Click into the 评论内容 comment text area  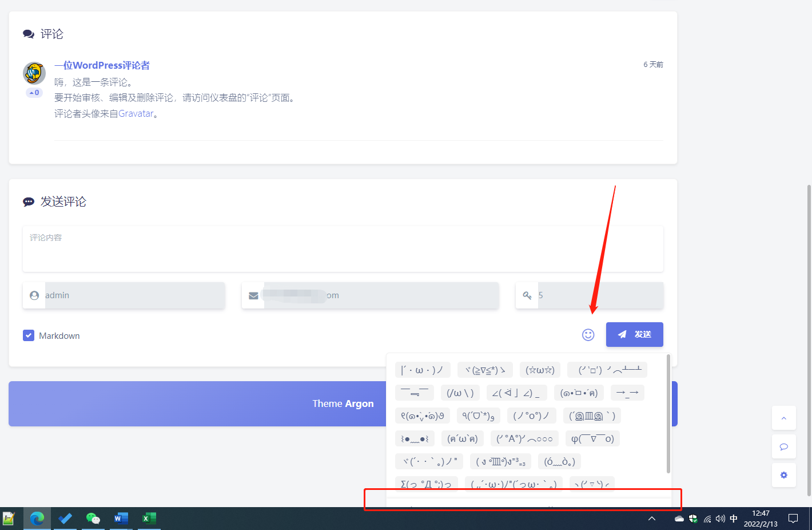[x=343, y=248]
